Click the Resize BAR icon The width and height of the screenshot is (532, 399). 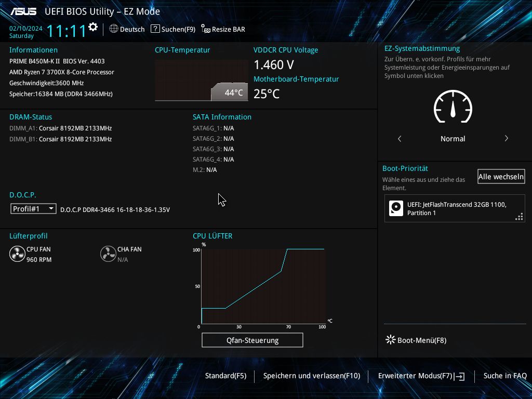pos(206,29)
